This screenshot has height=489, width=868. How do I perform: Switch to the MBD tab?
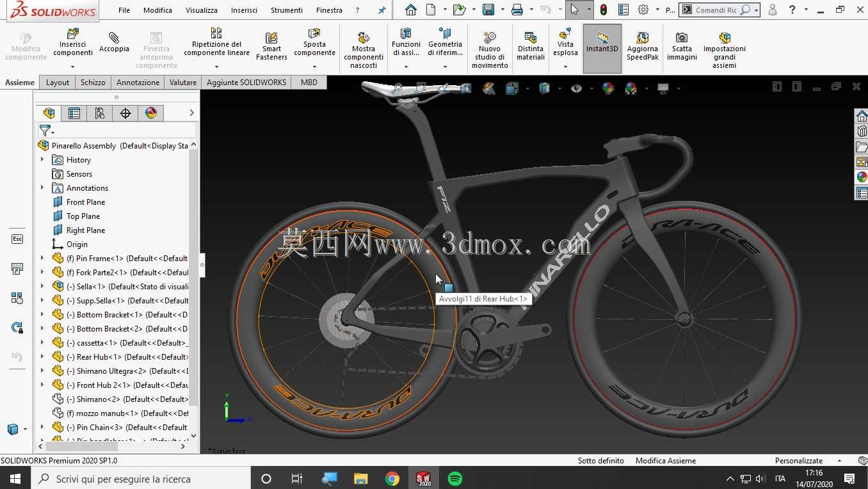coord(309,83)
